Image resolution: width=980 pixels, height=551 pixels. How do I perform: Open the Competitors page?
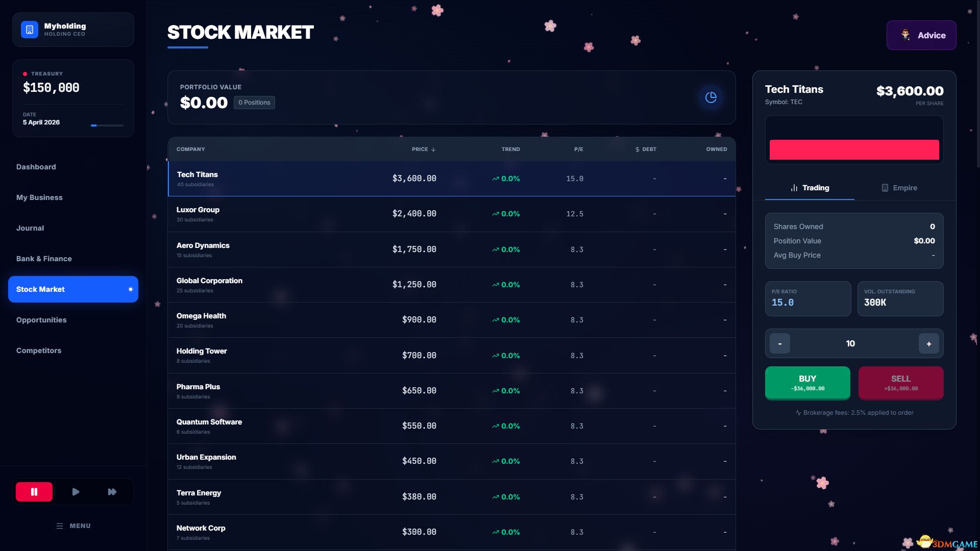tap(73, 350)
